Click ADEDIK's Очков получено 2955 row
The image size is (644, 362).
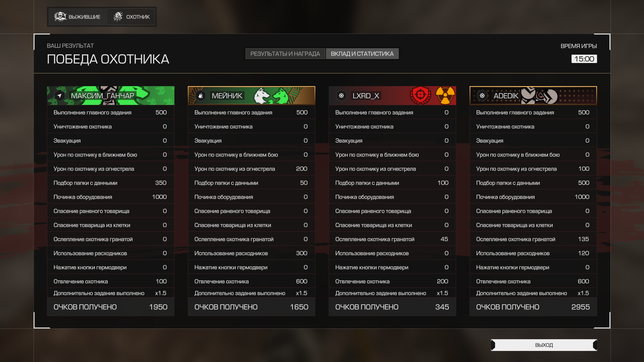[533, 307]
